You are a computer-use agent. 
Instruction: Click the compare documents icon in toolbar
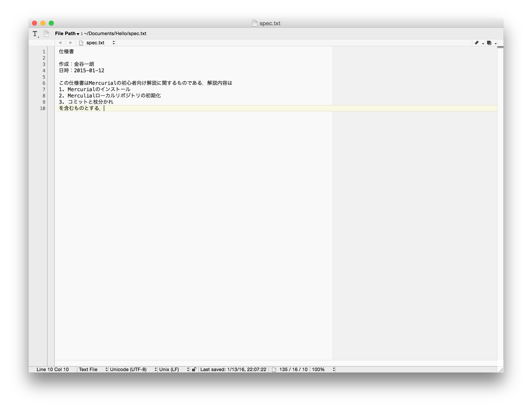click(490, 43)
